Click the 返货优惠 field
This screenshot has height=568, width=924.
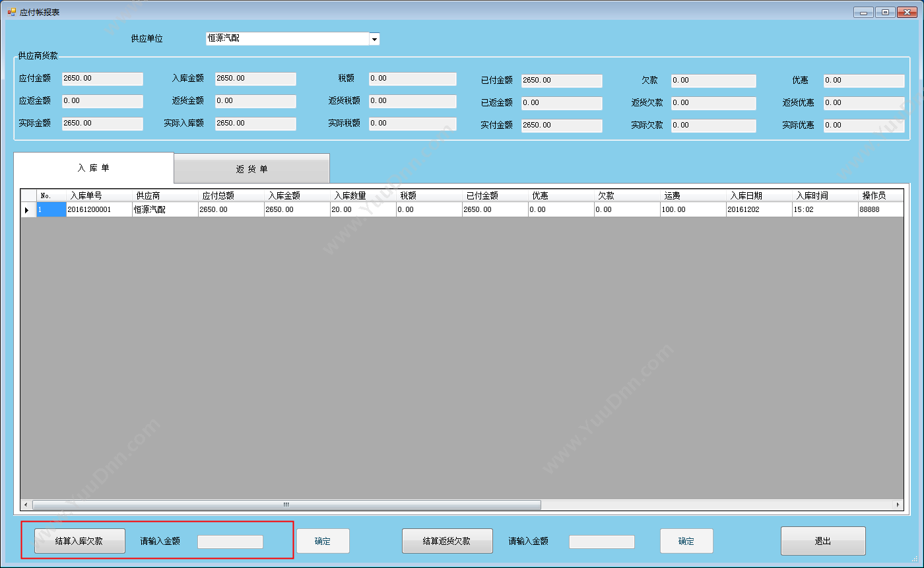(864, 103)
